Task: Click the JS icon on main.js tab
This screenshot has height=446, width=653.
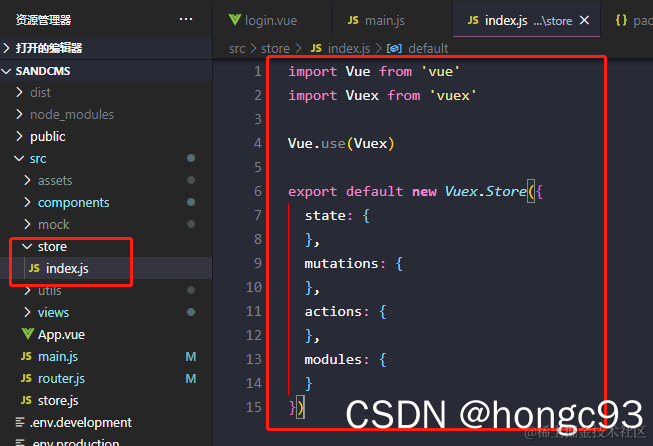Action: (x=353, y=20)
